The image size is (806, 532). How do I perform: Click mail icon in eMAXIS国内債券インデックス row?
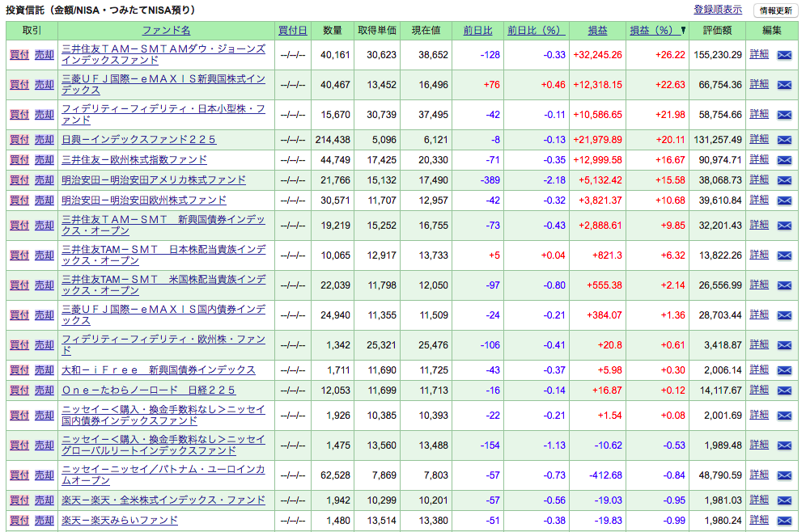784,315
